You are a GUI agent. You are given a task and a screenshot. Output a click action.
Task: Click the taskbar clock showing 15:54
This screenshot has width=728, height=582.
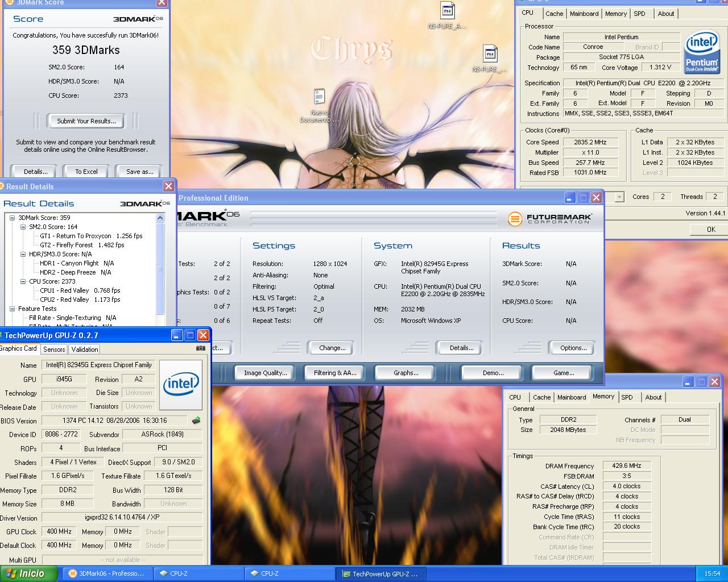tap(712, 573)
